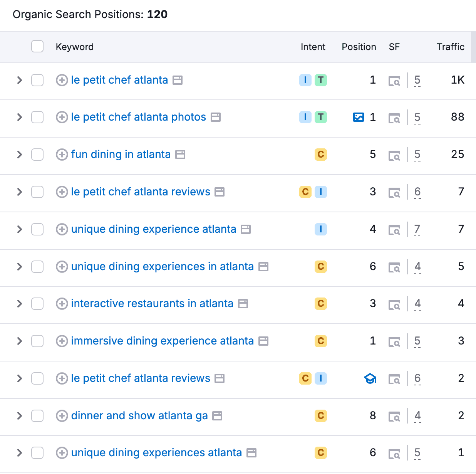Click plus icon for 'unique dining experiences atlanta'

tap(62, 453)
